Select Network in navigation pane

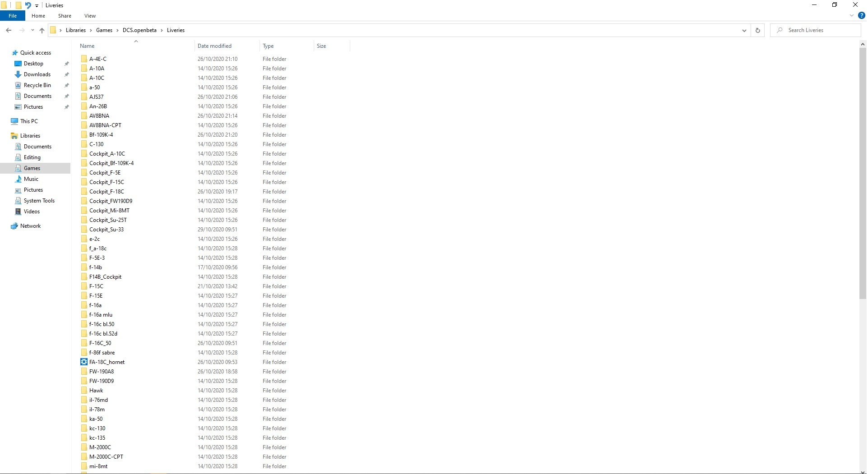click(x=30, y=226)
